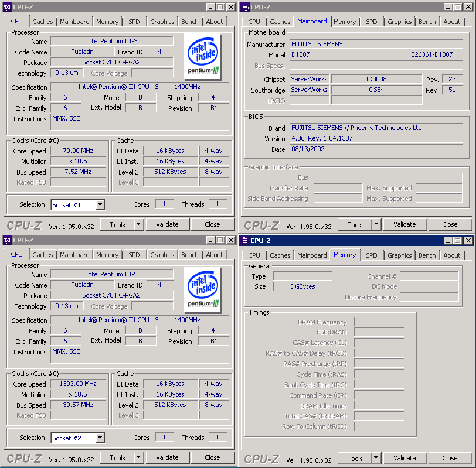Click Validate button in Memory window
Viewport: 476px width, 468px height.
[404, 458]
